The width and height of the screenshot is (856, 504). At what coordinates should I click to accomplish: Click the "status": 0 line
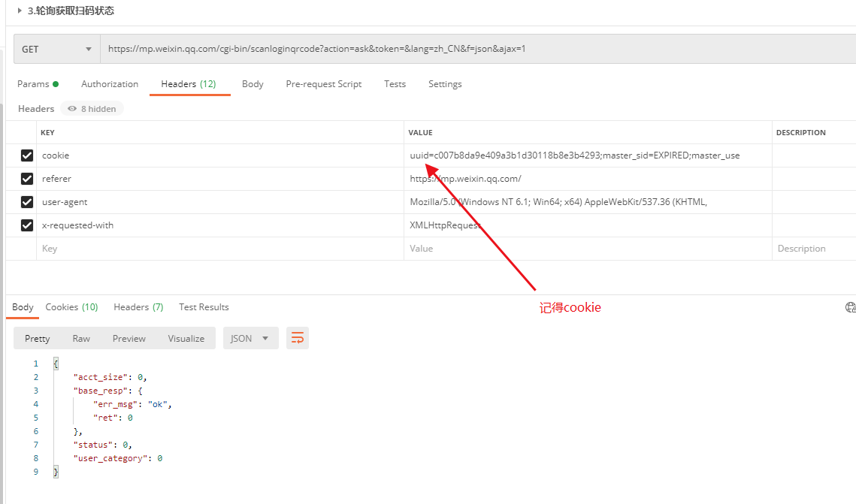pos(103,445)
